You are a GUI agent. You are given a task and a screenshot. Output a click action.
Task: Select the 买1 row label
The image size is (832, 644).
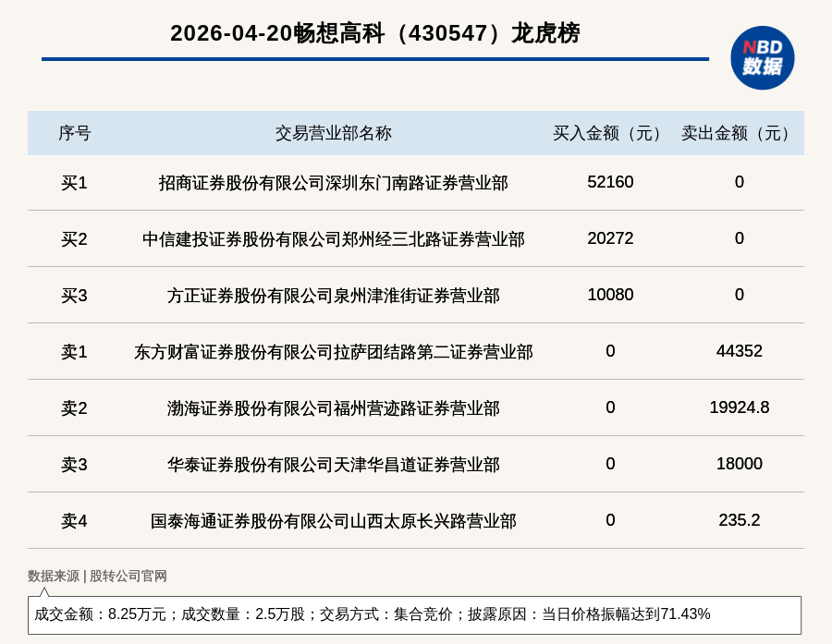(x=74, y=183)
